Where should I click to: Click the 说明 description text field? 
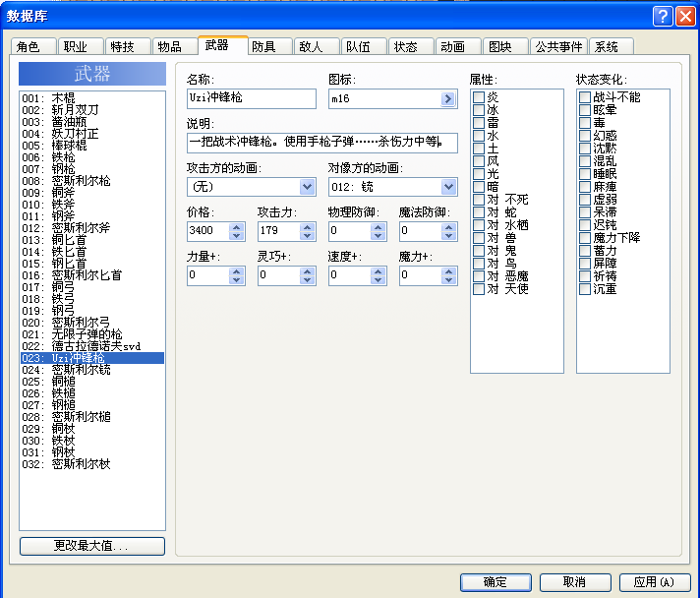click(x=321, y=143)
